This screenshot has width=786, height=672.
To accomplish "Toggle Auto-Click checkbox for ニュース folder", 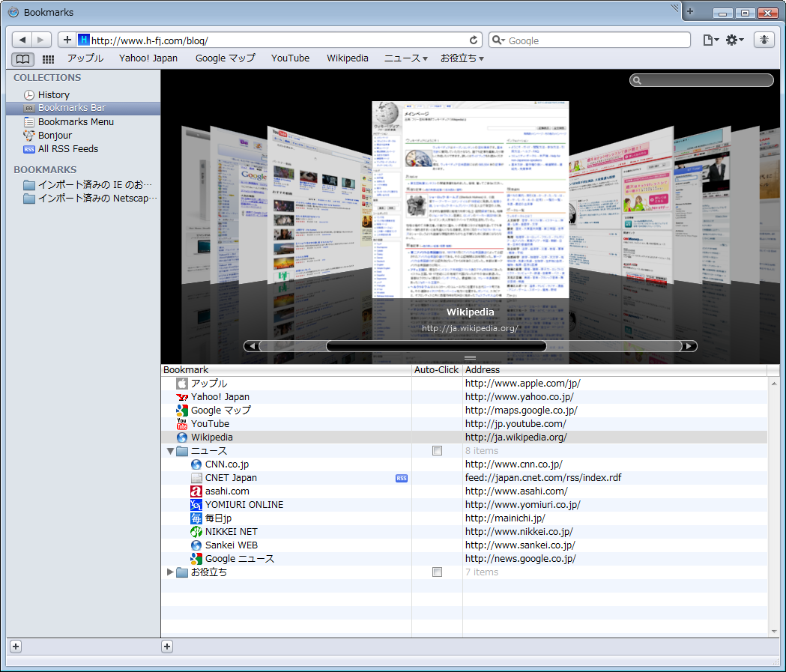I will 437,451.
